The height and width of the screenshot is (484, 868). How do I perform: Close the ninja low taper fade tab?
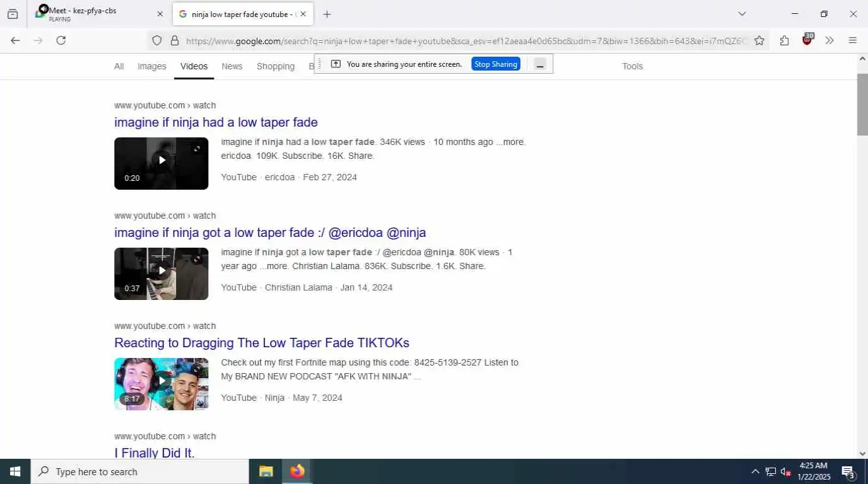[x=303, y=14]
